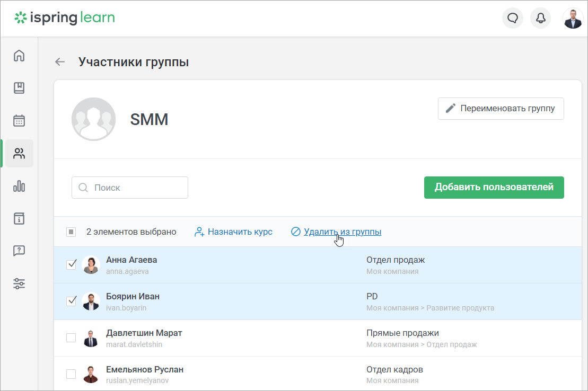Open the notifications bell
Viewport: 588px width, 391px height.
[540, 18]
